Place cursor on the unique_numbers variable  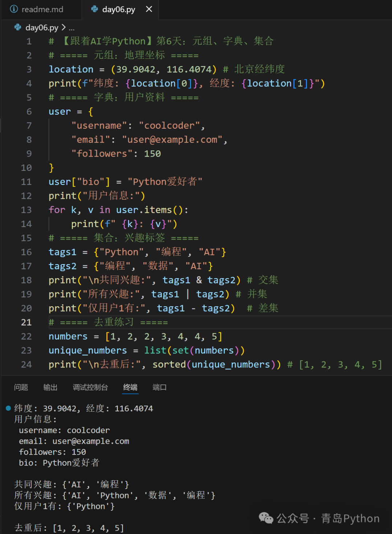[87, 350]
